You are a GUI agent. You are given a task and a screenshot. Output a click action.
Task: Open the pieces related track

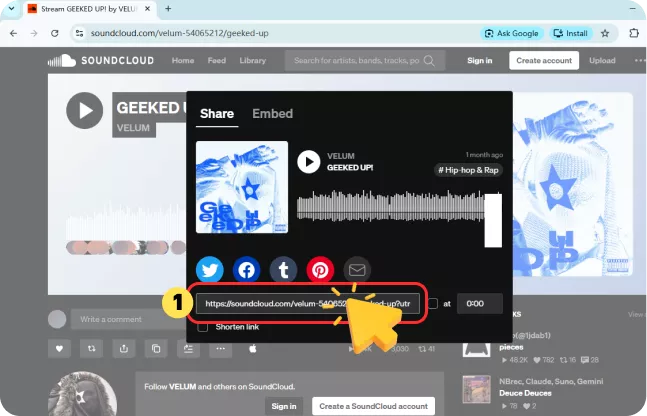(x=511, y=347)
